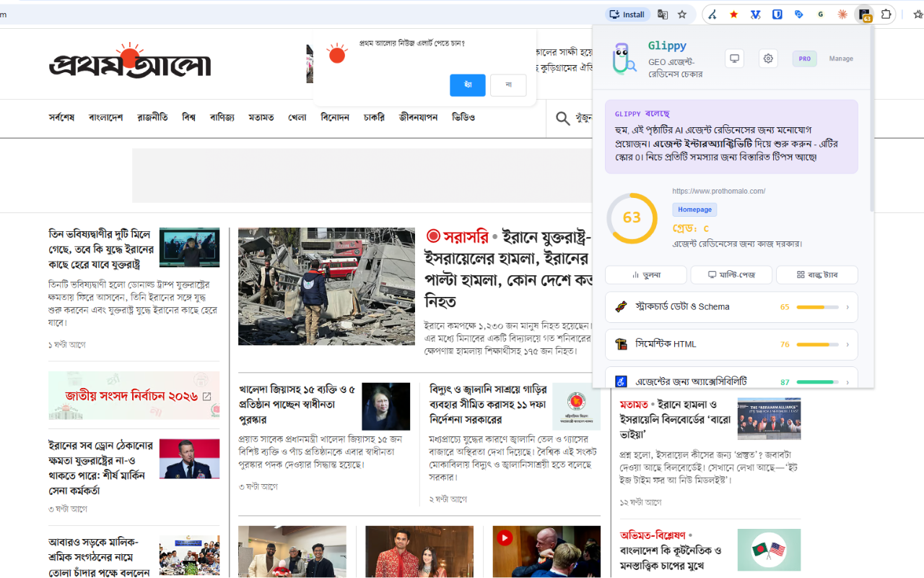Screen dimensions: 924x578
Task: Click the Glippy extension icon with 63 badge
Action: [x=864, y=14]
